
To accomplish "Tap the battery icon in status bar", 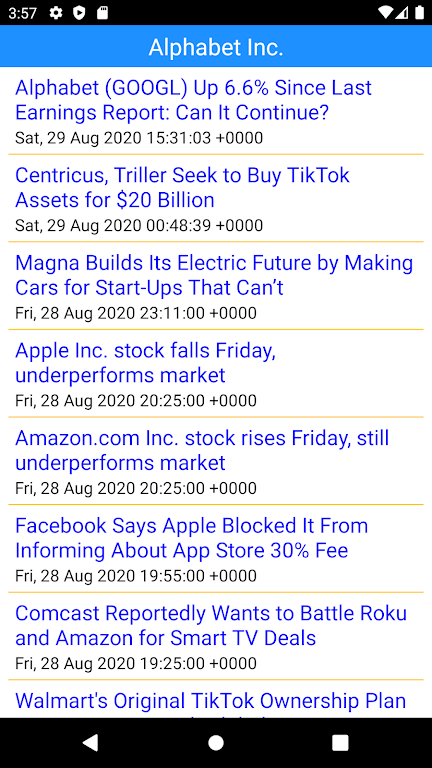I will click(419, 13).
